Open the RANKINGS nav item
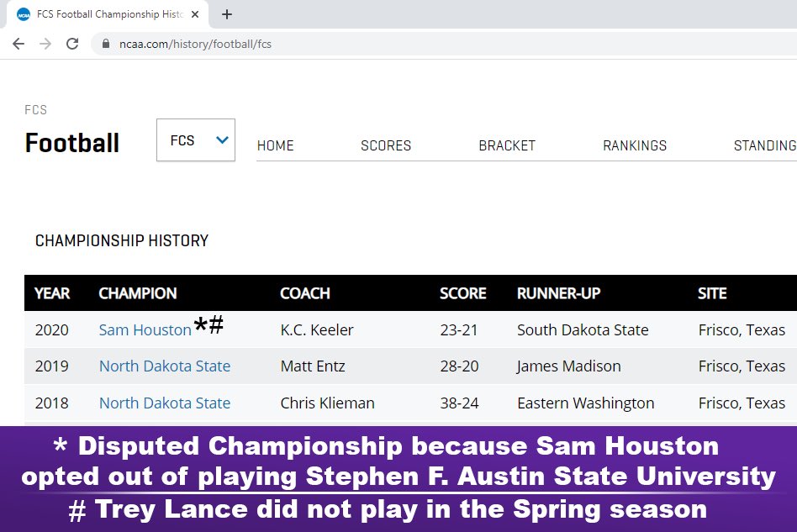 (x=635, y=146)
